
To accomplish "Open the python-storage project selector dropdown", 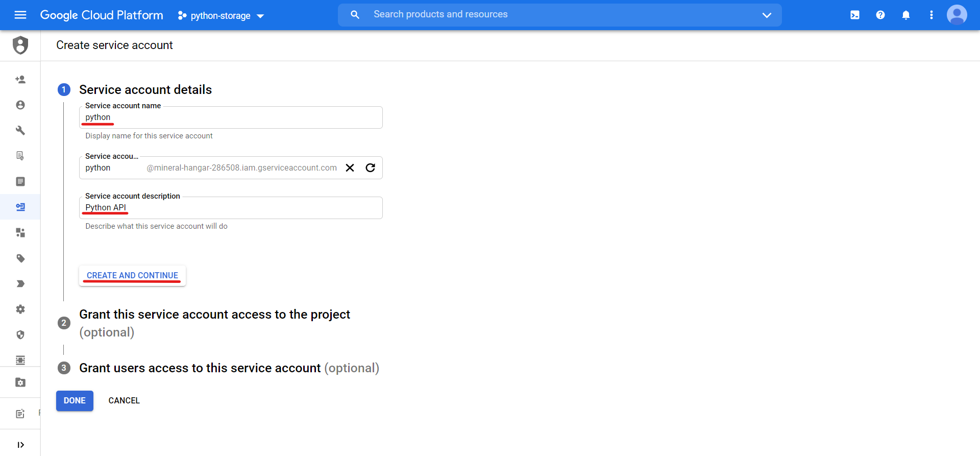I will 220,16.
